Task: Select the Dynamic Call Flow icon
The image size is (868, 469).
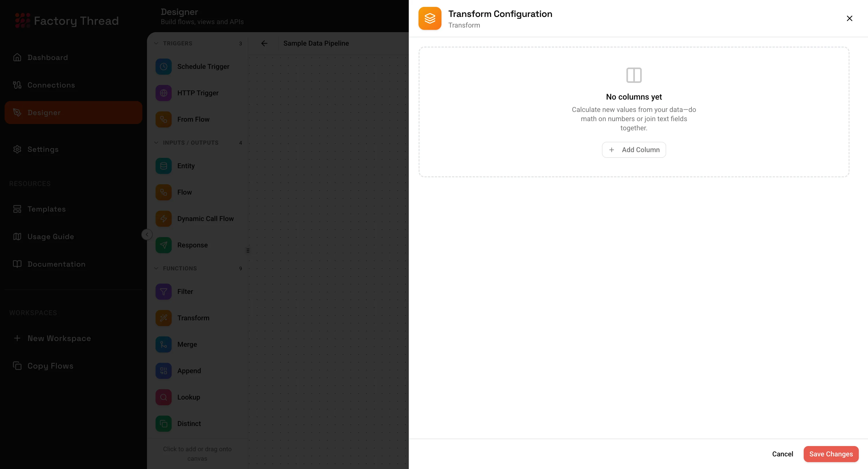Action: 164,219
